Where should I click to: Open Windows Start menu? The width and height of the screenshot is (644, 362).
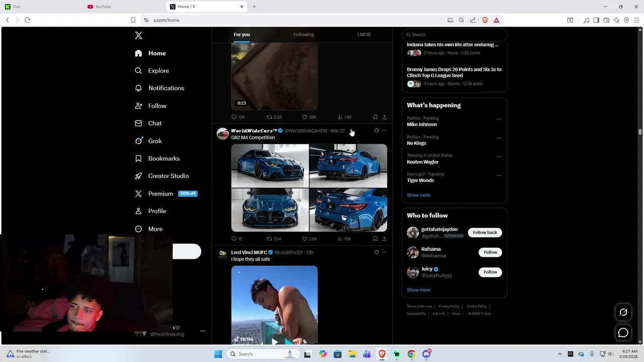[x=218, y=354]
